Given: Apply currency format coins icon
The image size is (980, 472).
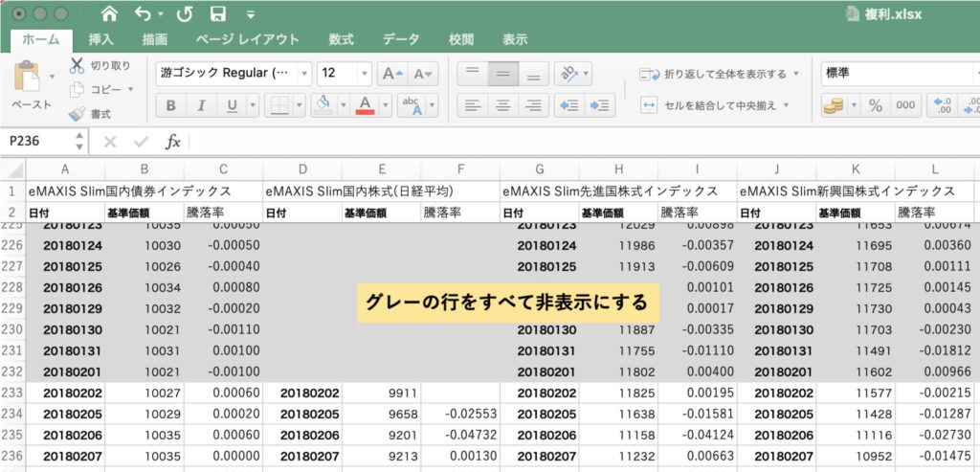Looking at the screenshot, I should coord(834,105).
